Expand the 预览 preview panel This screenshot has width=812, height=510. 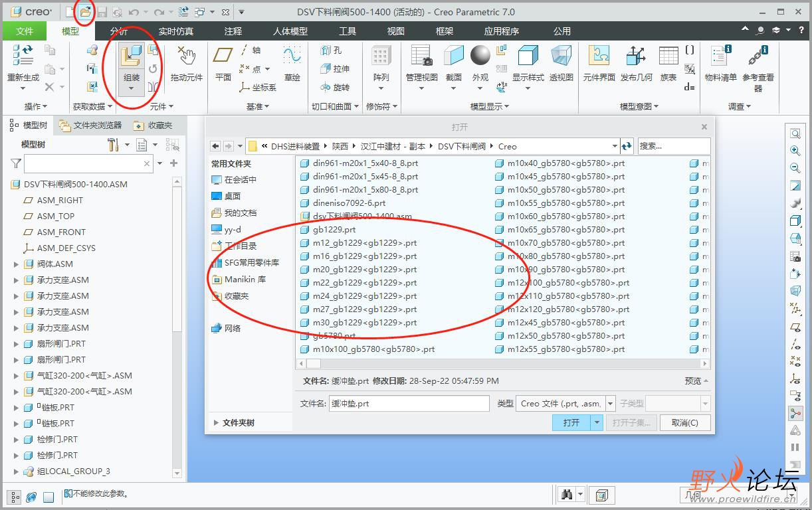coord(696,381)
